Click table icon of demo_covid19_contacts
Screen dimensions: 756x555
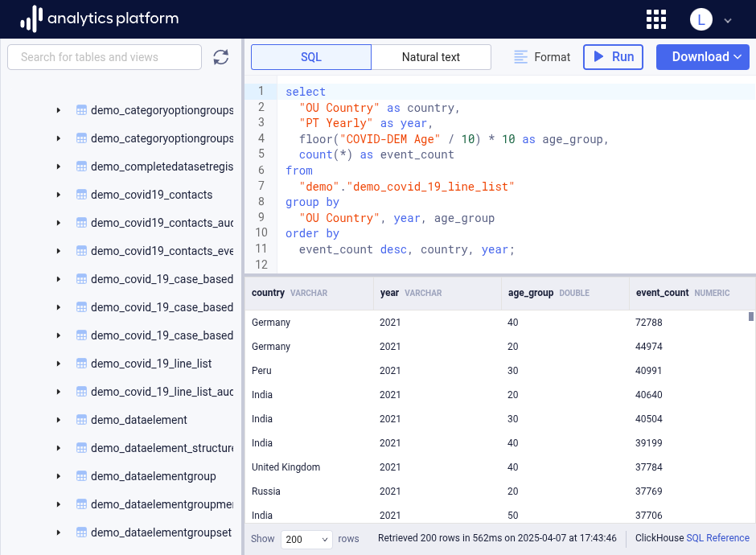(x=81, y=195)
